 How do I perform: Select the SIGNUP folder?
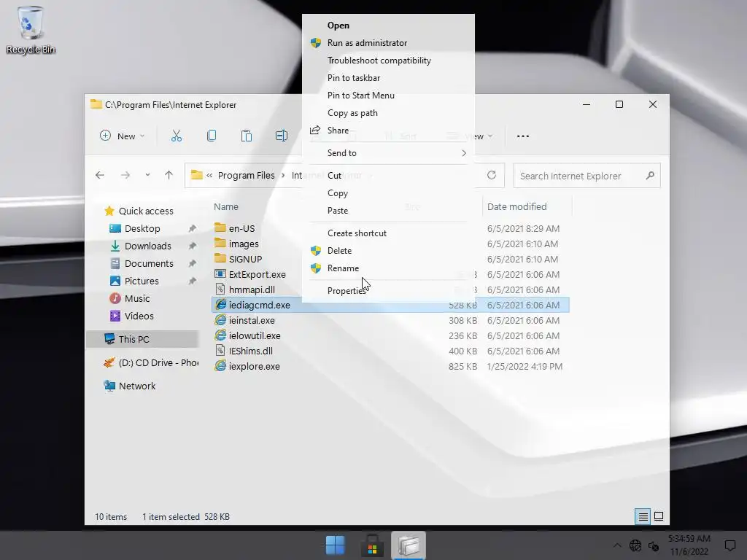click(245, 259)
